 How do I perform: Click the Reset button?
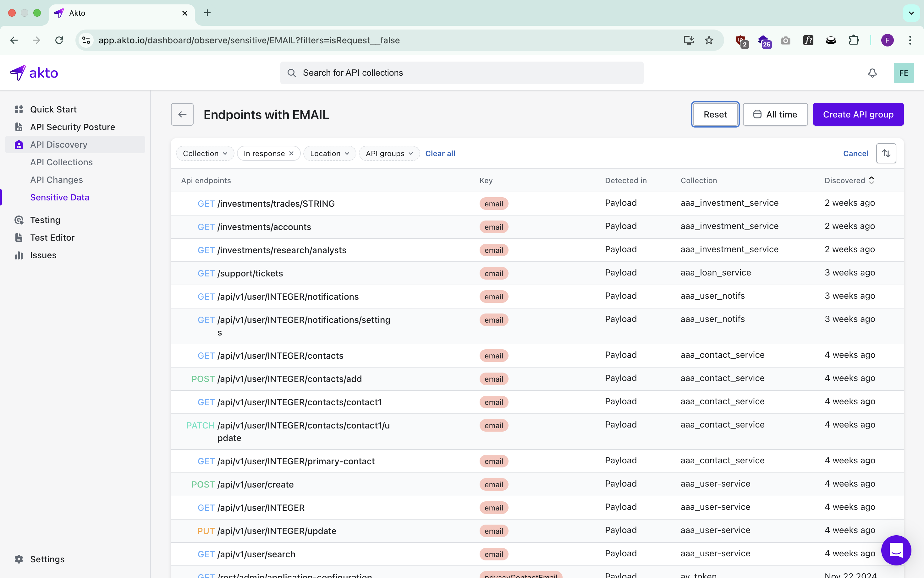pos(715,114)
